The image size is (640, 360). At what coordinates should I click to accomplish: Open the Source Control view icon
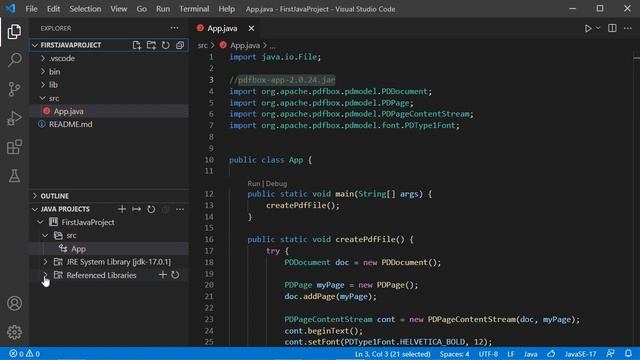(14, 89)
